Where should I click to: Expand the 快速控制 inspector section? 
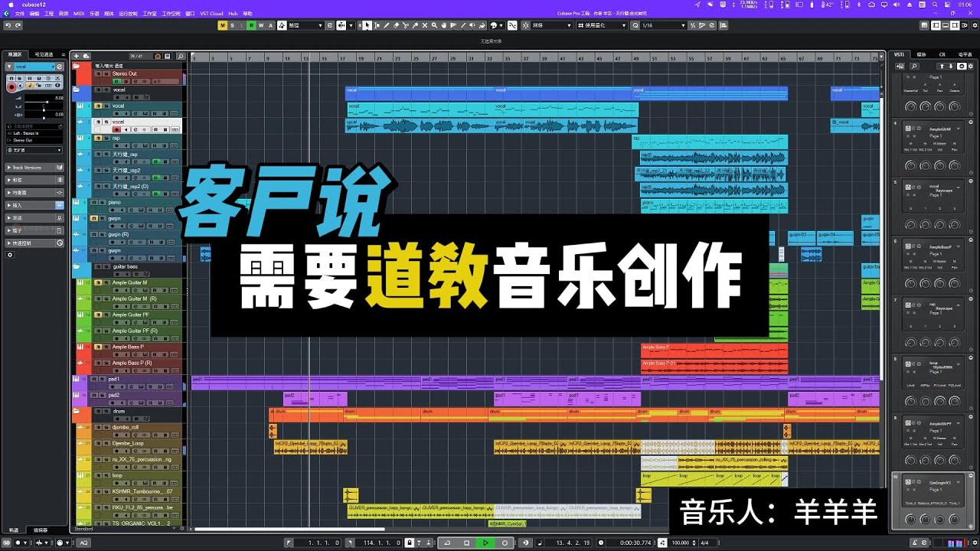click(35, 243)
